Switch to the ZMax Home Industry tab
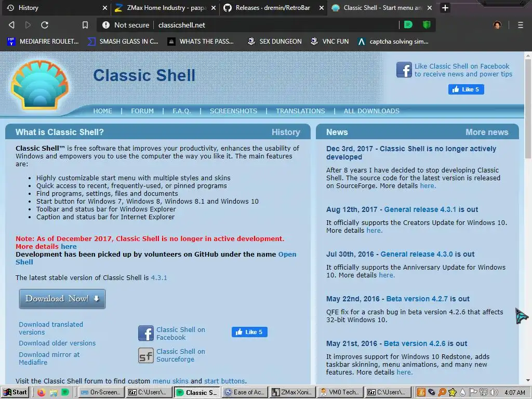Viewport: 532px width, 399px height. (x=165, y=7)
